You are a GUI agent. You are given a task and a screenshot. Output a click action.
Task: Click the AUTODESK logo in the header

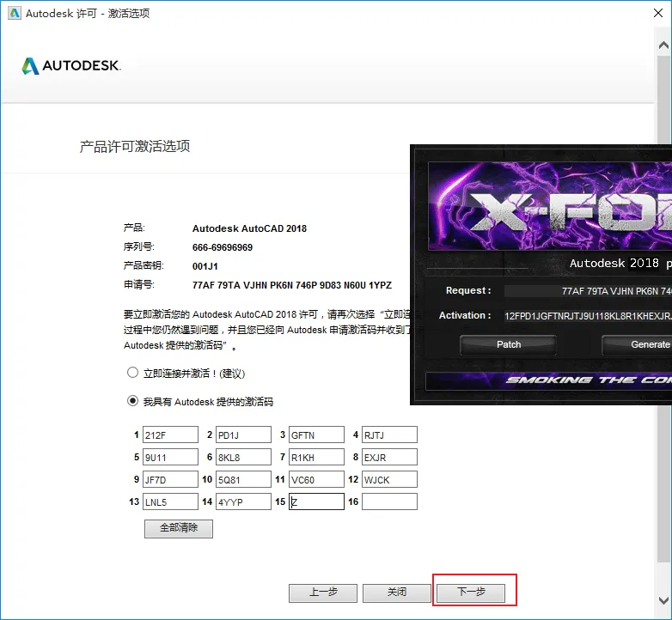coord(71,65)
